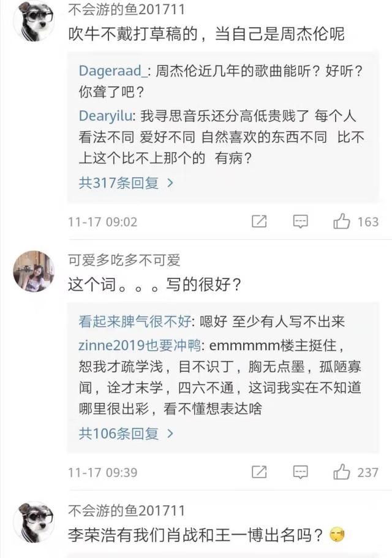Like the comment with 237 likes
The image size is (392, 558).
pyautogui.click(x=342, y=472)
